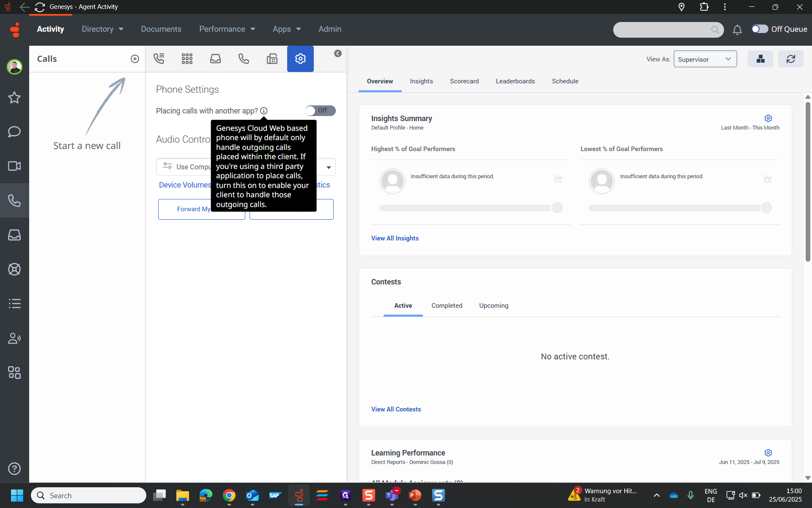This screenshot has width=812, height=508.
Task: Open Documents in top navigation
Action: click(x=161, y=29)
